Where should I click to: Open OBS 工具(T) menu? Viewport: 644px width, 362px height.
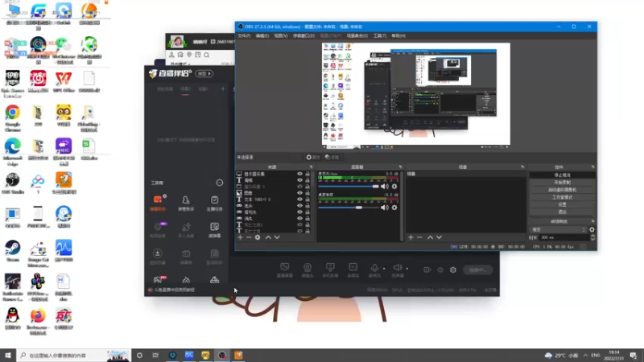click(x=379, y=35)
